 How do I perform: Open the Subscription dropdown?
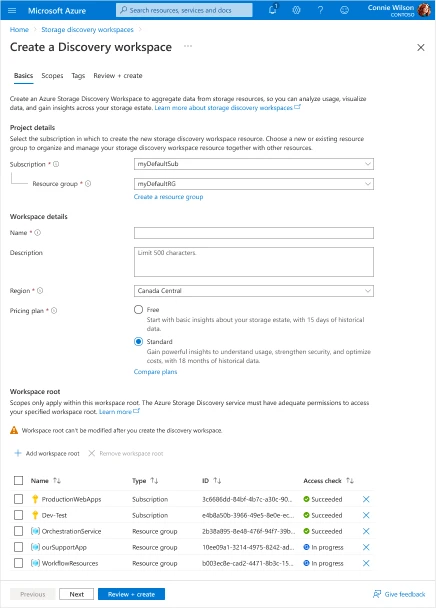254,164
